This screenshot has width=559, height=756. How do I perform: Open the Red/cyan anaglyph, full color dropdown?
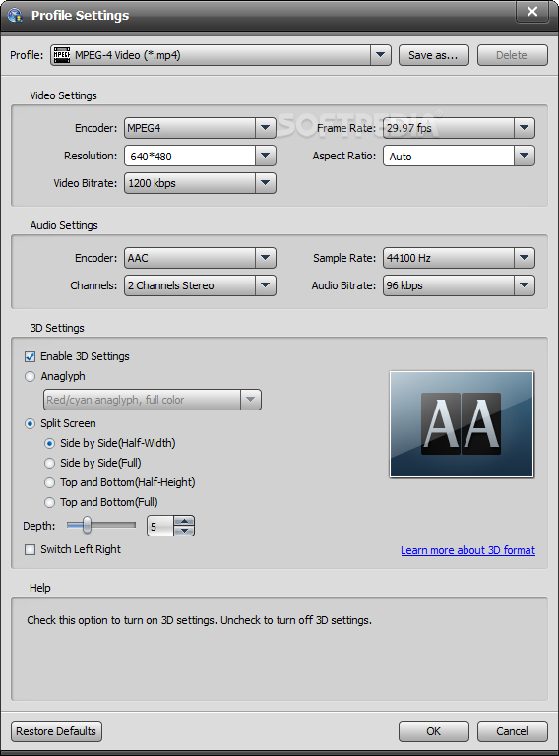(x=251, y=400)
